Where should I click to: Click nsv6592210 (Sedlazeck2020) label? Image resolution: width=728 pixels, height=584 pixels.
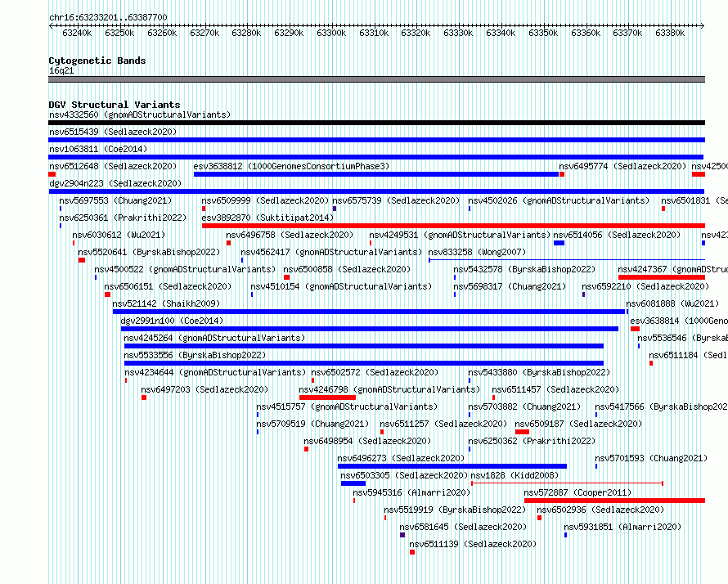645,286
